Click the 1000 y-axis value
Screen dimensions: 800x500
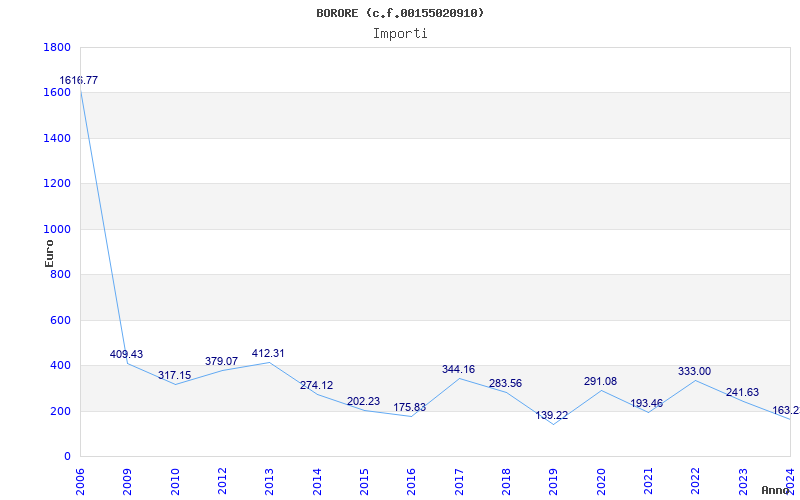click(x=57, y=230)
